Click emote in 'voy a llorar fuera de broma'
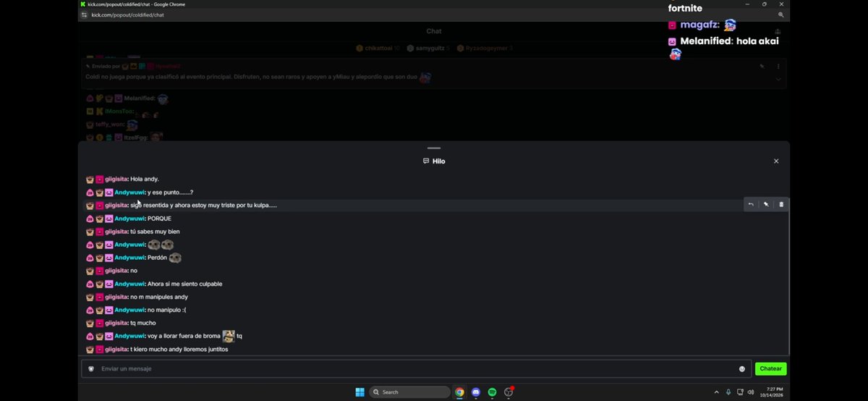868x401 pixels. pos(229,336)
